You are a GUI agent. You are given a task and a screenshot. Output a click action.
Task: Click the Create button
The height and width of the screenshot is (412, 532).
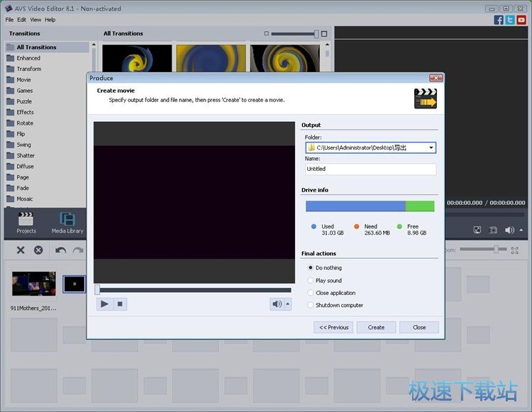376,327
